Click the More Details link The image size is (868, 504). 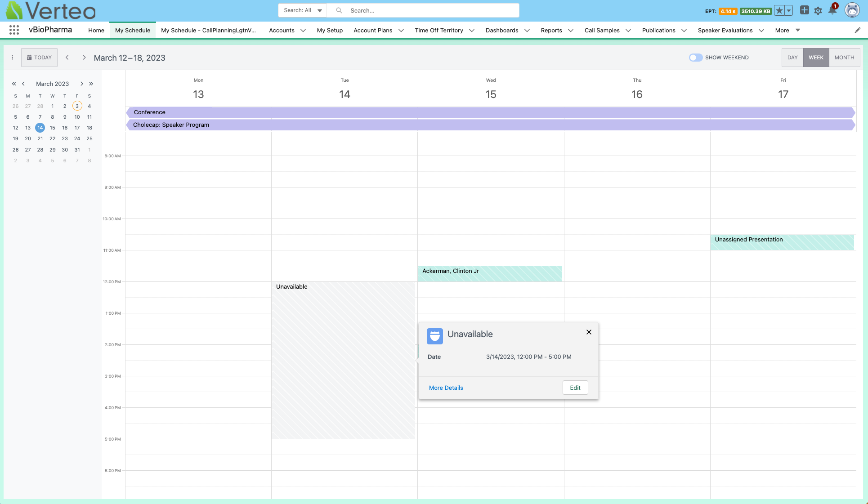[446, 388]
